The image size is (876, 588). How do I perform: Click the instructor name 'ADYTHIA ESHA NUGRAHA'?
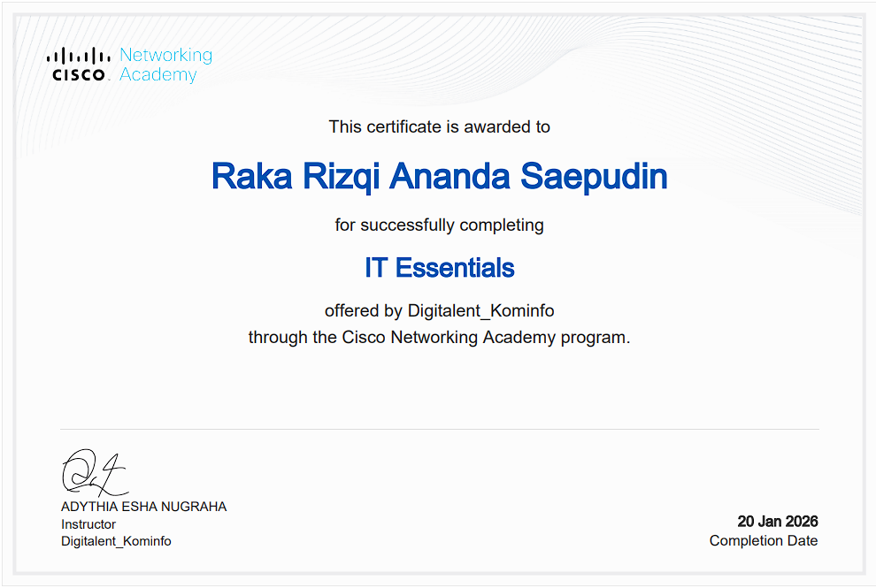[143, 507]
